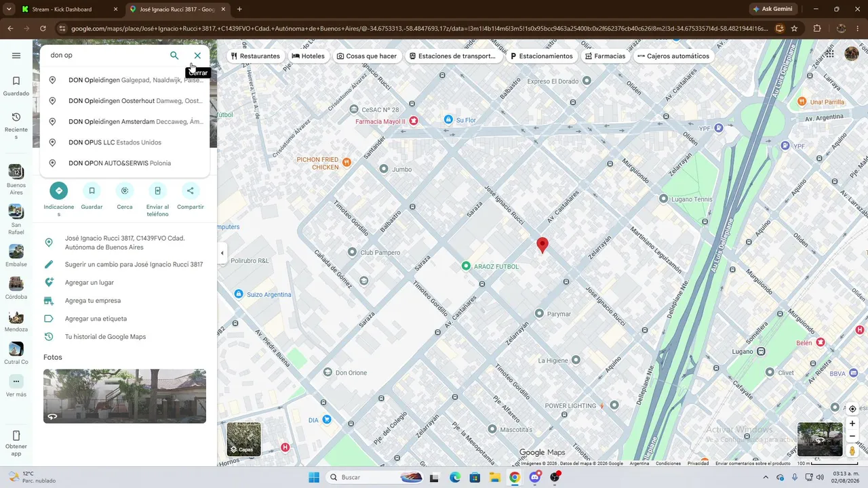Open the Privacidad link at map bottom

(698, 464)
